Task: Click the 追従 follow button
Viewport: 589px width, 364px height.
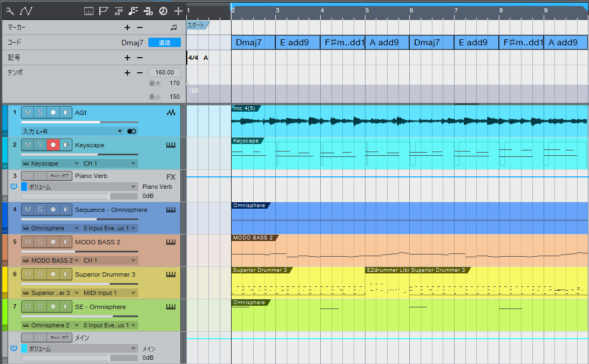Action: tap(165, 43)
